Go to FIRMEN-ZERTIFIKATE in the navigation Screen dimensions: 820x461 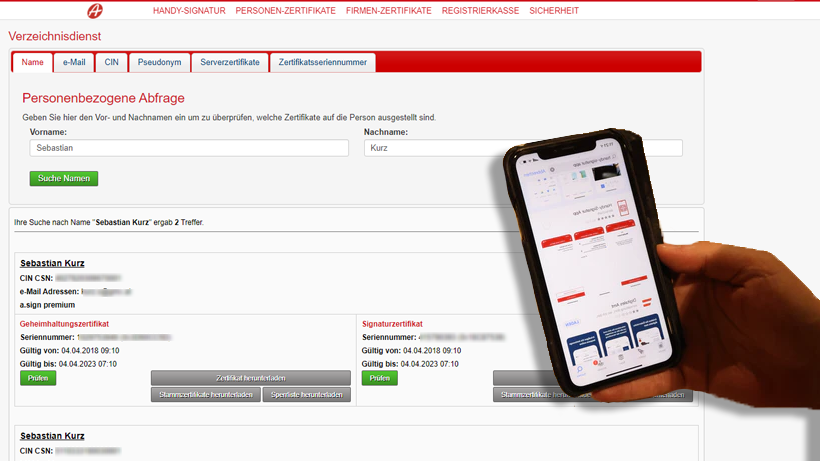[388, 11]
